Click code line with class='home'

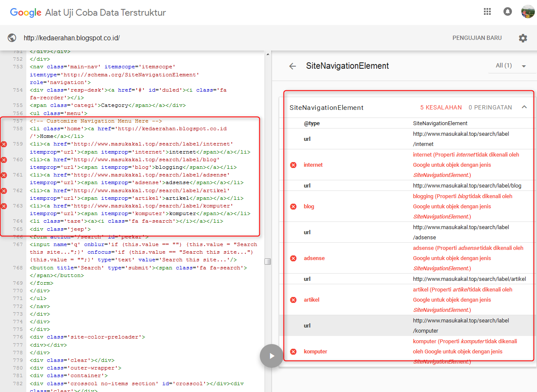(128, 132)
